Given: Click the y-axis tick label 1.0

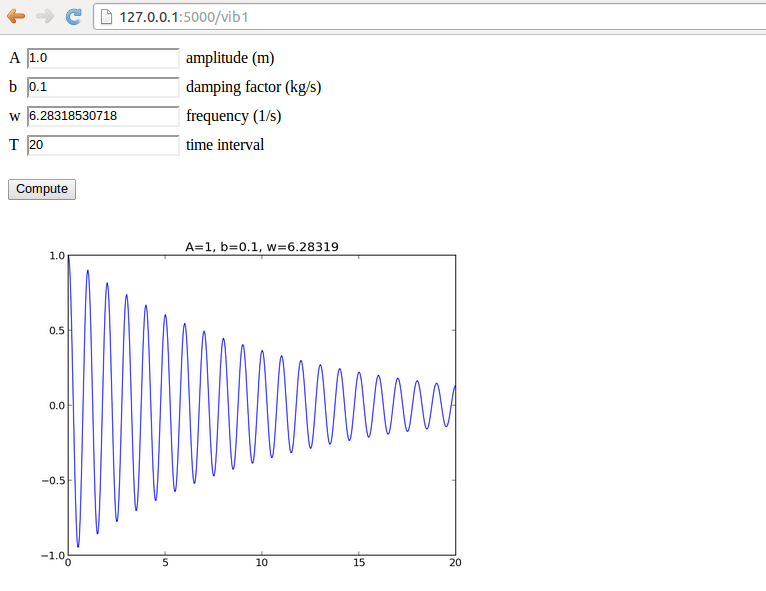Looking at the screenshot, I should coord(57,256).
